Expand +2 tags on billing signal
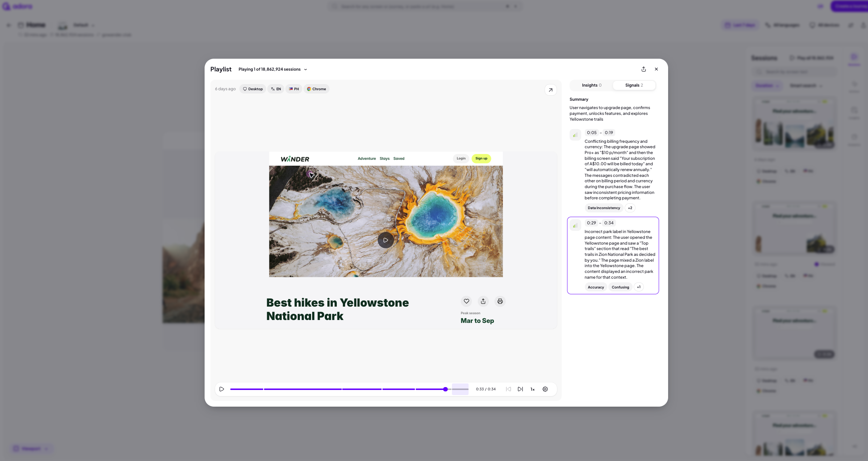The image size is (868, 461). [x=630, y=208]
